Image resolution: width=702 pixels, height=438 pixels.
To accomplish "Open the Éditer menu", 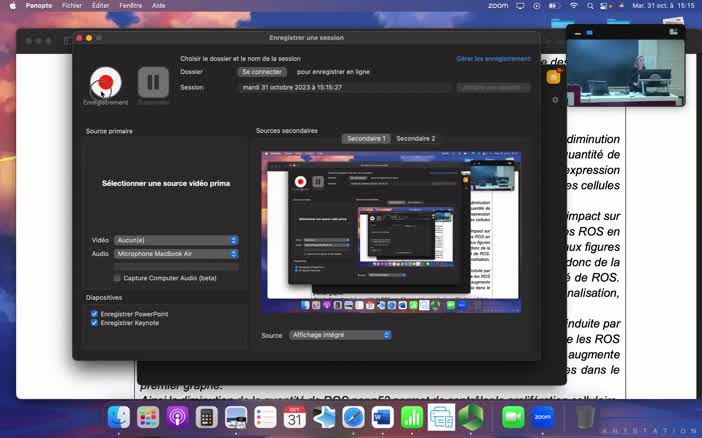I will click(100, 6).
